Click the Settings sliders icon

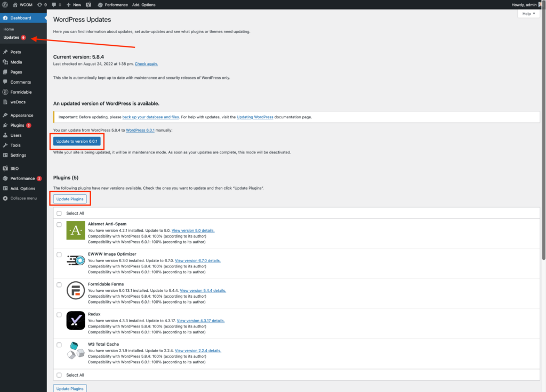[x=5, y=155]
